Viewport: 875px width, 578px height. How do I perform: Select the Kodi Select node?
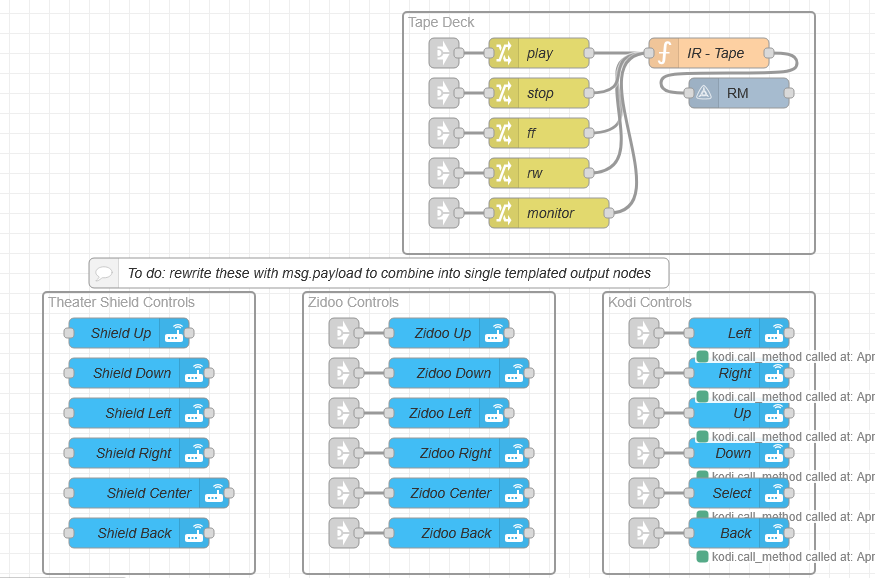point(725,493)
